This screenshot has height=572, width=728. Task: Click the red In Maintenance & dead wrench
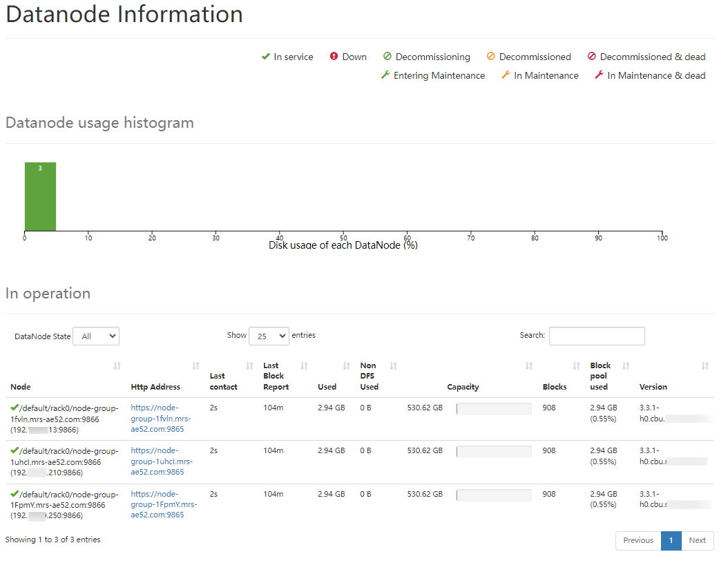point(600,75)
